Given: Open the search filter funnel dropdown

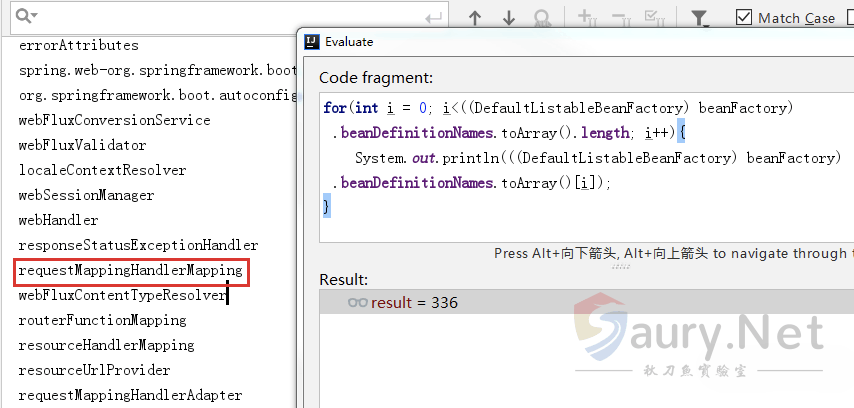Looking at the screenshot, I should tap(701, 18).
